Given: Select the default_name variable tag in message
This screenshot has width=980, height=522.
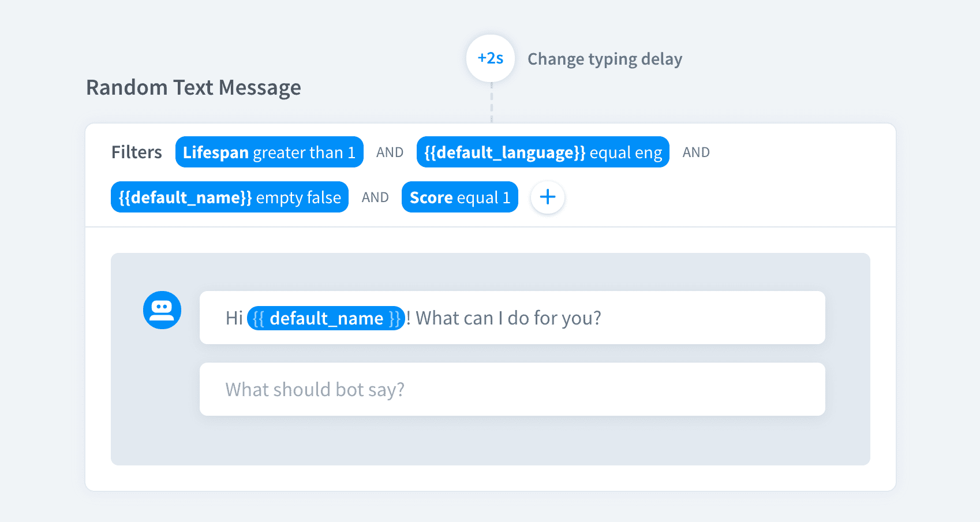Looking at the screenshot, I should 326,318.
